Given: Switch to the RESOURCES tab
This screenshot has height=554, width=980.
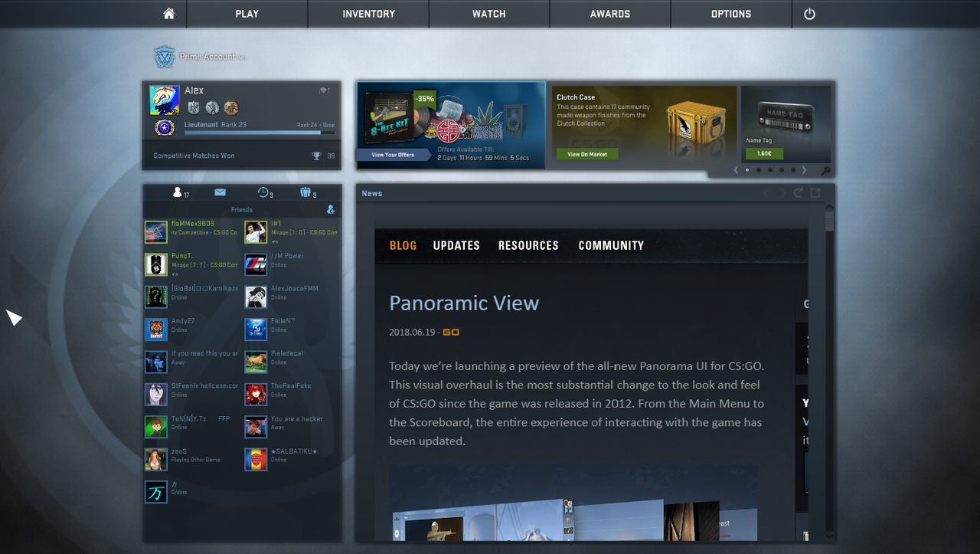Looking at the screenshot, I should (528, 245).
